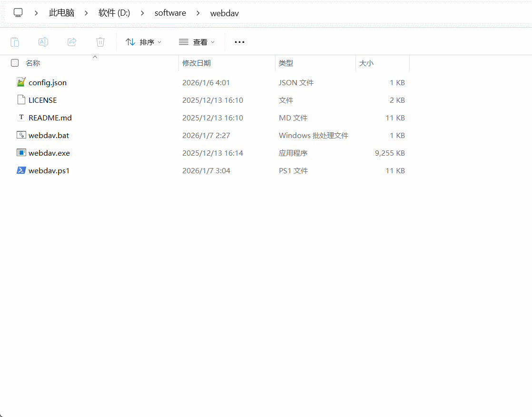This screenshot has height=417, width=532.
Task: Click the webdav.exe application icon
Action: [21, 153]
